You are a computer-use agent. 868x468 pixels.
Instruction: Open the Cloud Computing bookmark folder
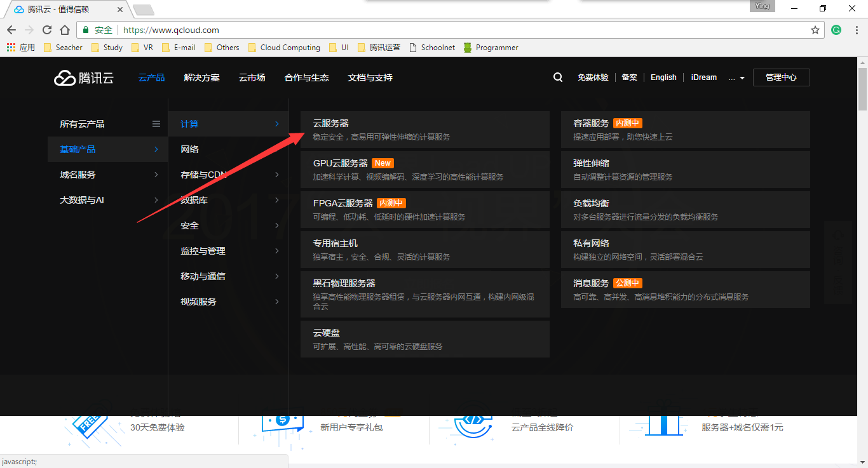(x=284, y=48)
